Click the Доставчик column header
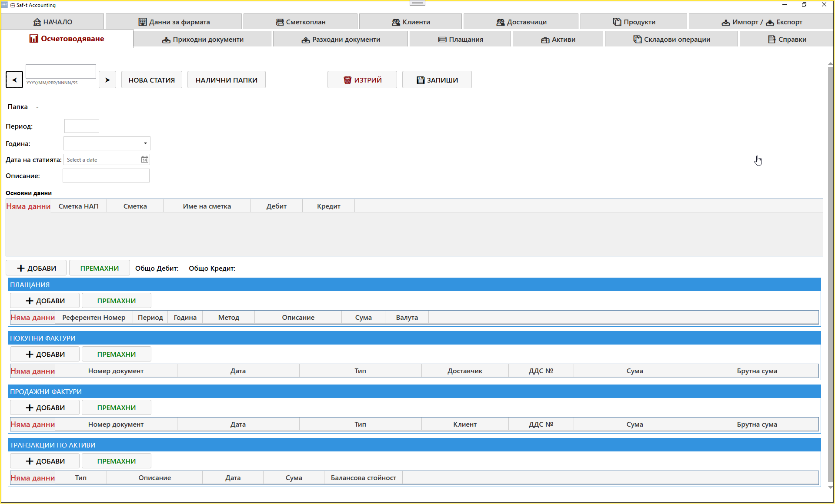The width and height of the screenshot is (835, 504). point(465,371)
